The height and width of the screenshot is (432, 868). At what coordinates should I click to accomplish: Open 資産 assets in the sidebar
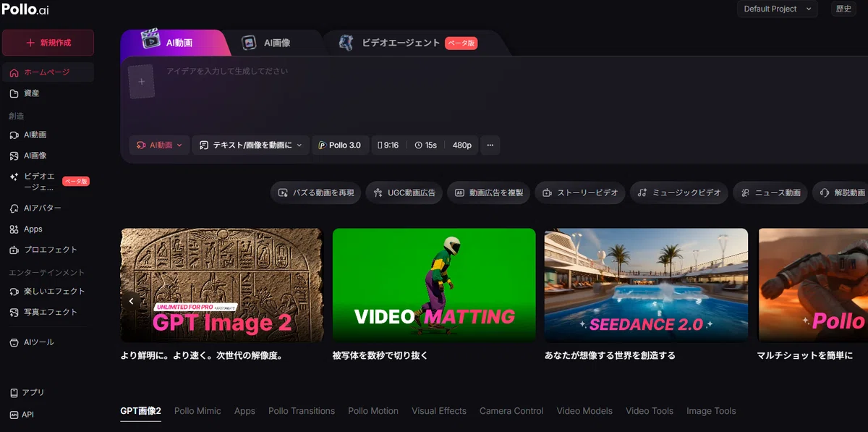(x=48, y=93)
